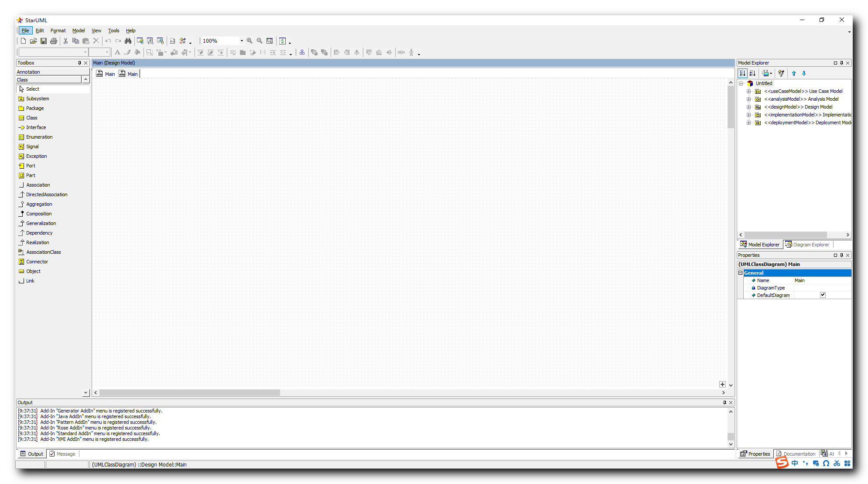Expand the Use Case Model node
This screenshot has height=484, width=868.
tap(749, 91)
